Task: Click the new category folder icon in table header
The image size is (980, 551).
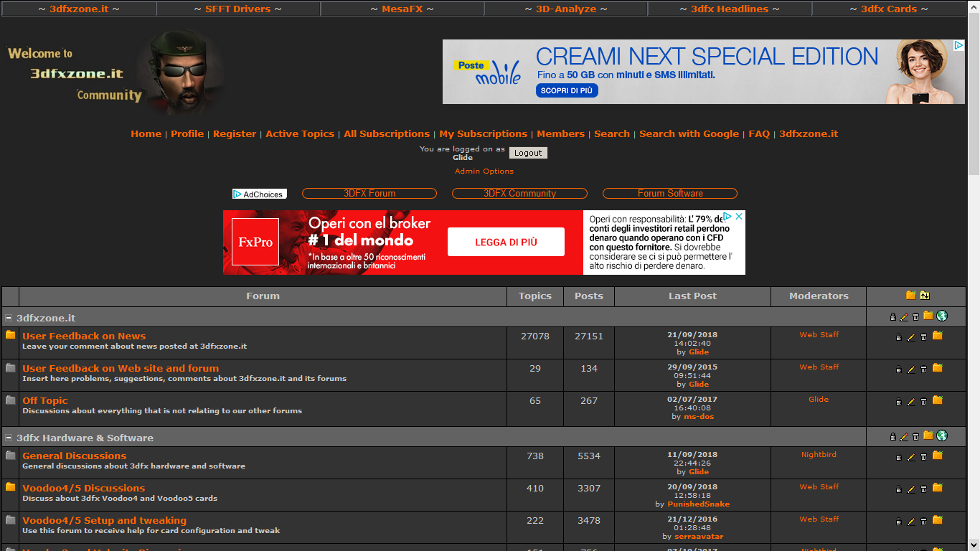Action: click(x=910, y=296)
